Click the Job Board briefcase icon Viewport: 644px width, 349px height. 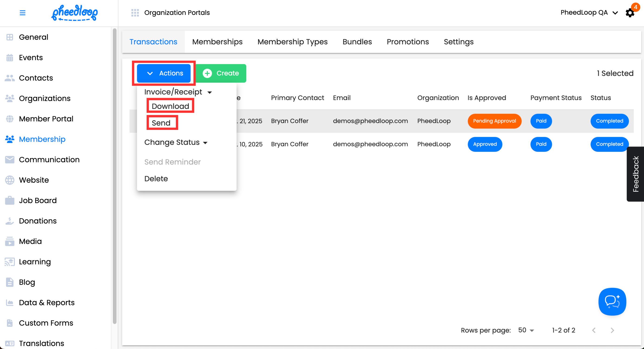coord(10,201)
